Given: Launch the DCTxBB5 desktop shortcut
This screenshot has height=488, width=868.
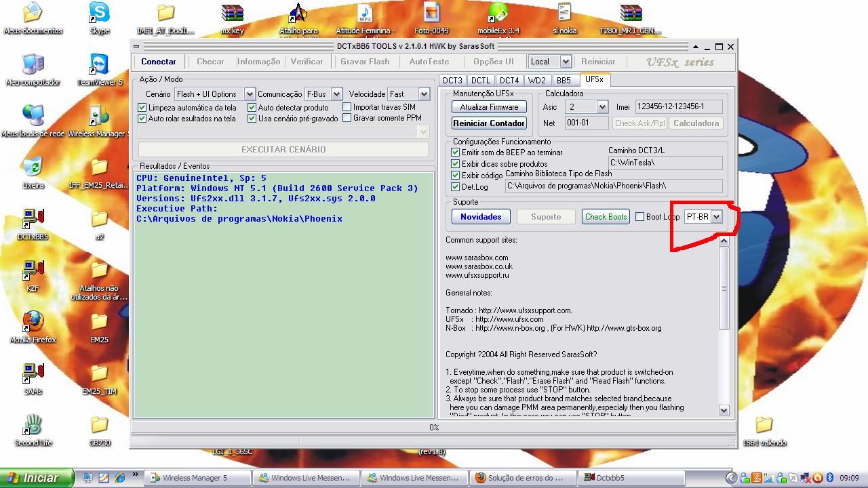Looking at the screenshot, I should click(x=33, y=224).
